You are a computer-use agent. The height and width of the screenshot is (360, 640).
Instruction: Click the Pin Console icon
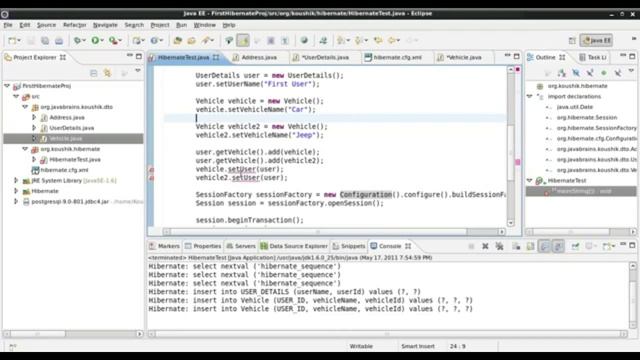pos(576,246)
